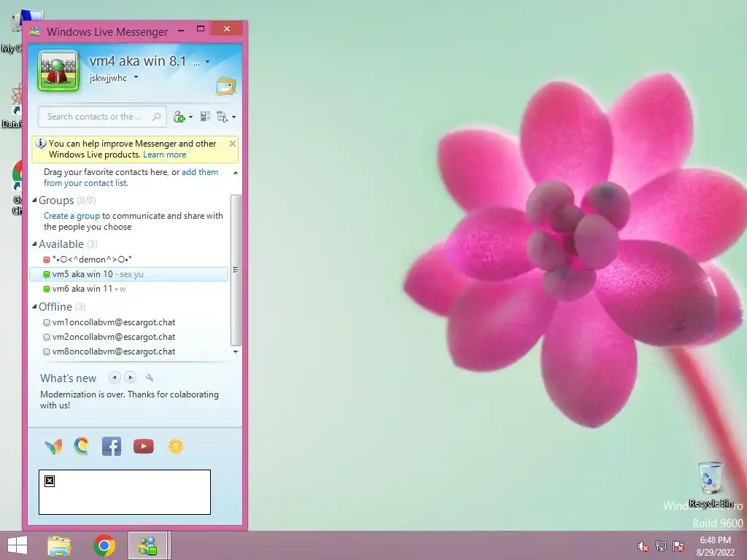Screen dimensions: 747x560
Task: Open What's new settings wrench icon
Action: (149, 378)
